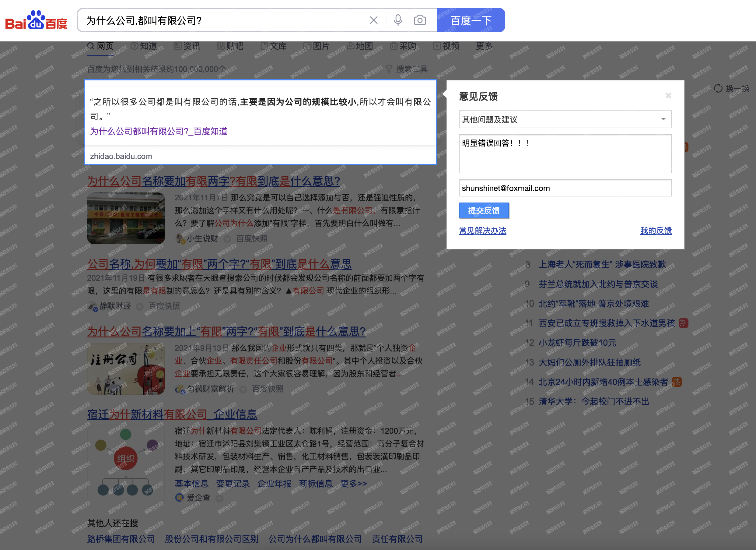The height and width of the screenshot is (550, 756).
Task: Open hot item 西安已成立专班搜救掉入下水道男孩
Action: (x=607, y=323)
